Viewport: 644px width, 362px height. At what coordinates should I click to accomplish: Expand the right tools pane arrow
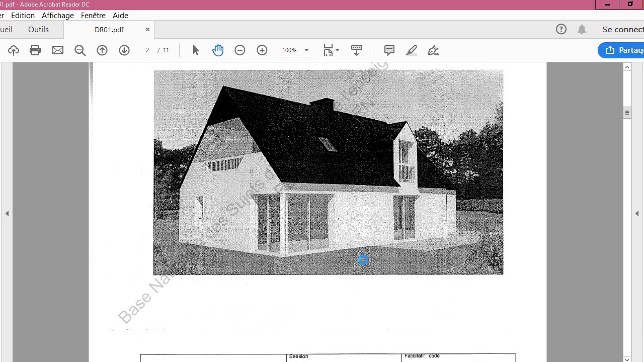(637, 214)
